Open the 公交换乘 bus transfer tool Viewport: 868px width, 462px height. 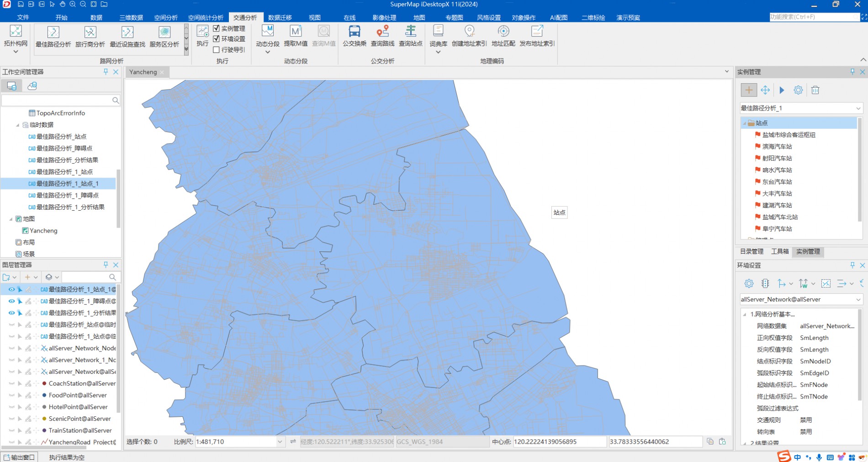click(x=355, y=36)
